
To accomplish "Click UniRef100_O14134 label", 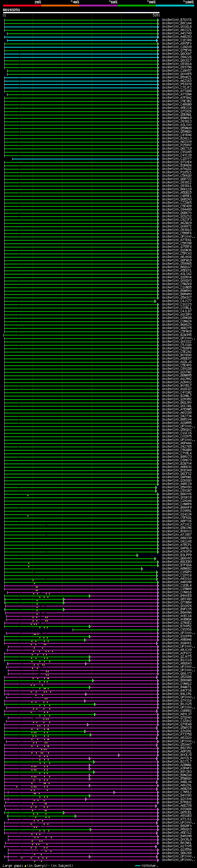I will tap(177, 515).
